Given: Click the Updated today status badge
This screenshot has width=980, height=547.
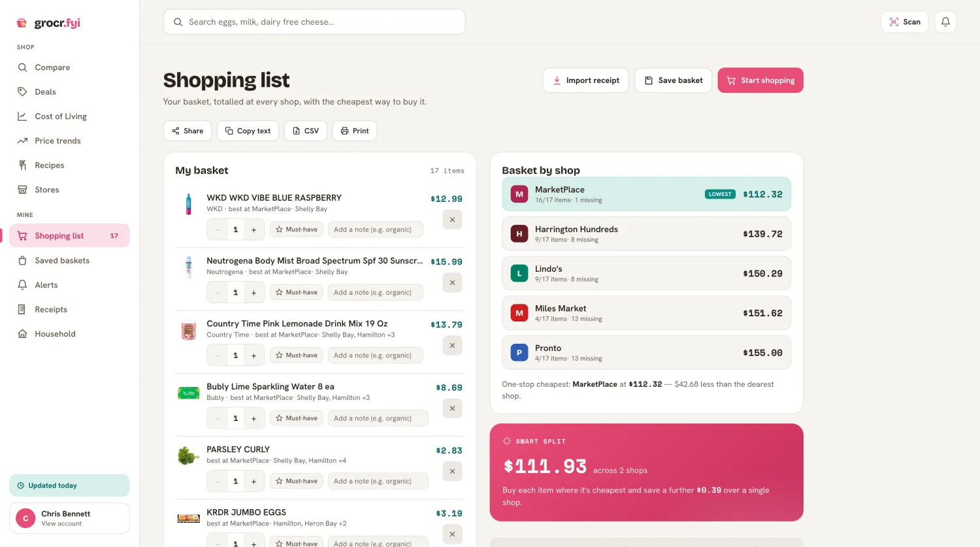Looking at the screenshot, I should coord(69,486).
